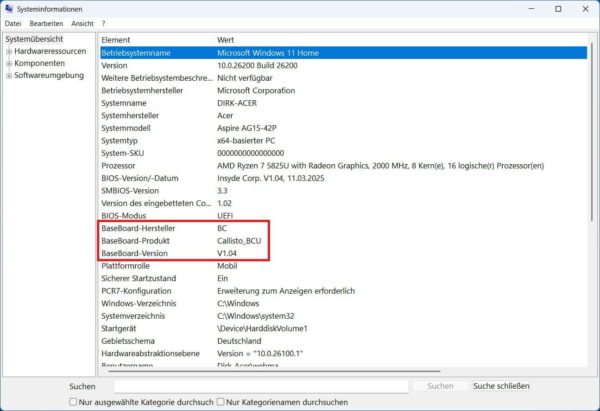Viewport: 600px width, 411px height.
Task: Expand the Softwareumgebung node
Action: [x=9, y=76]
